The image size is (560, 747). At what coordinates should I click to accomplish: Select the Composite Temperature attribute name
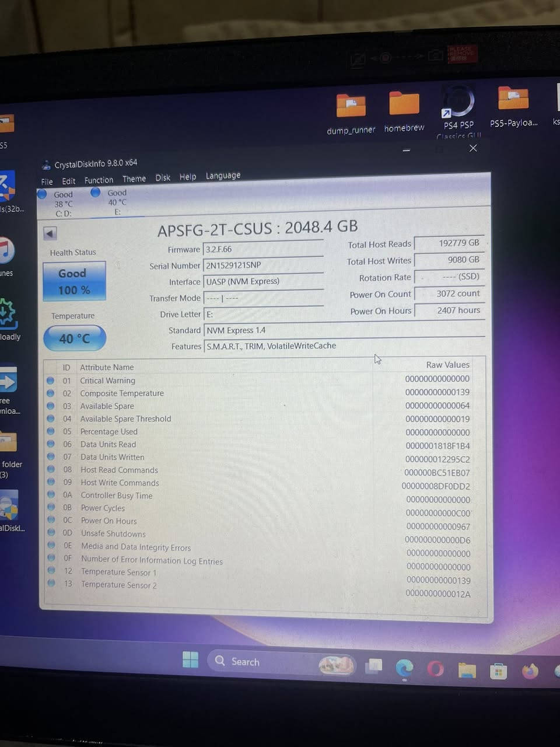(x=122, y=393)
